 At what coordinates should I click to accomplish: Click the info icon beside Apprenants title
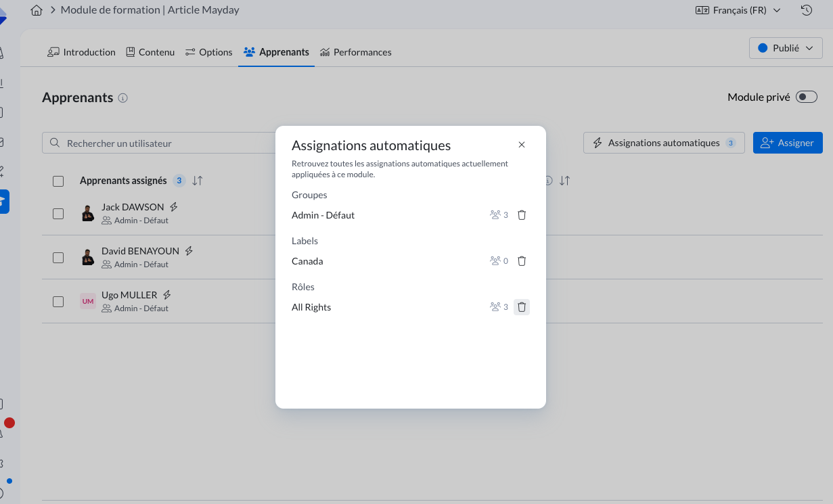pos(122,98)
